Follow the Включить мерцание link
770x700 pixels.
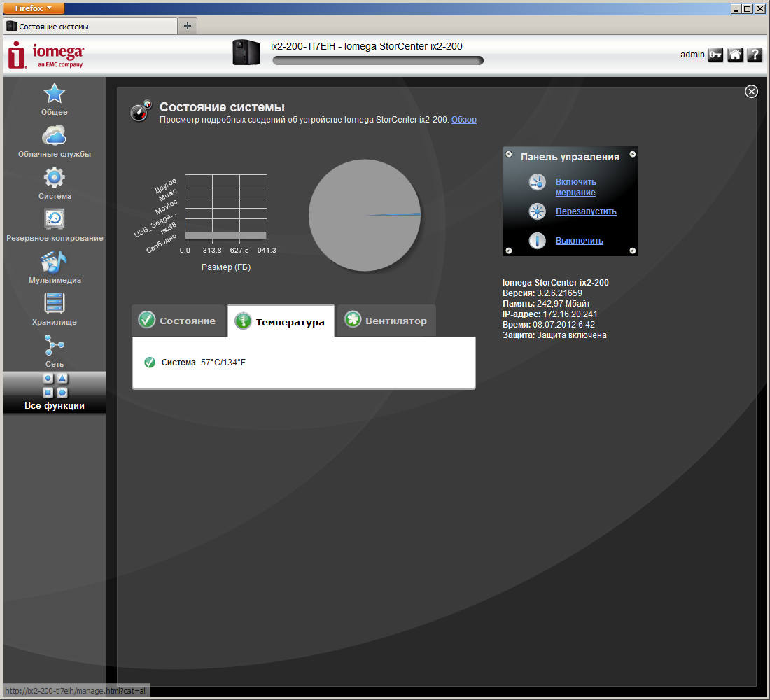click(575, 187)
